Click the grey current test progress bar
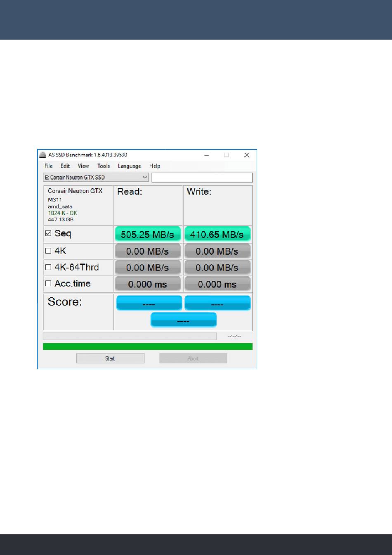 coord(130,336)
